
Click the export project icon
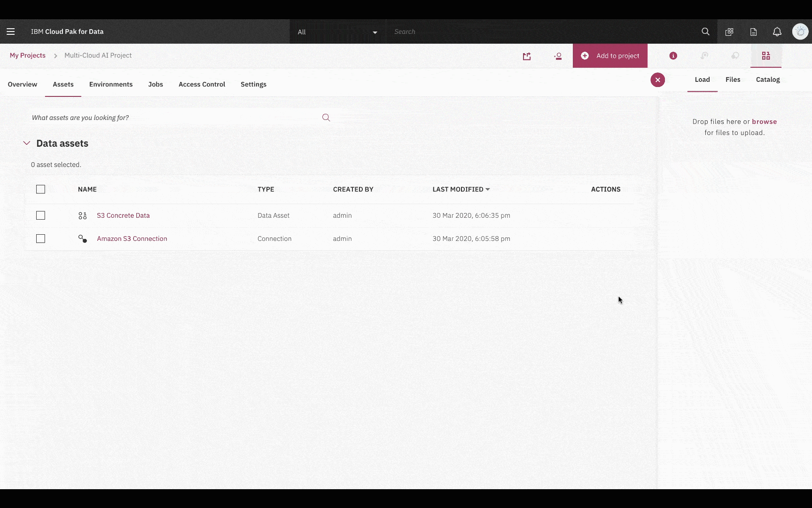click(527, 56)
